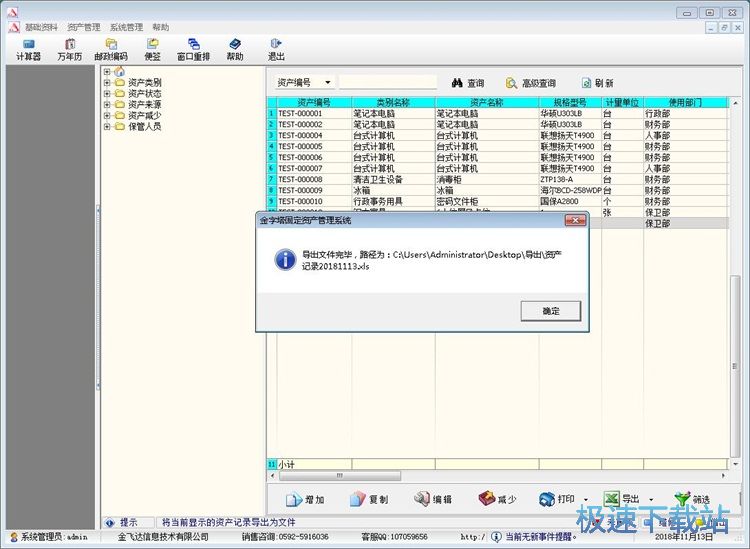Viewport: 750px width, 549px height.
Task: Click the 提示 hint icon at bottom
Action: (x=110, y=523)
